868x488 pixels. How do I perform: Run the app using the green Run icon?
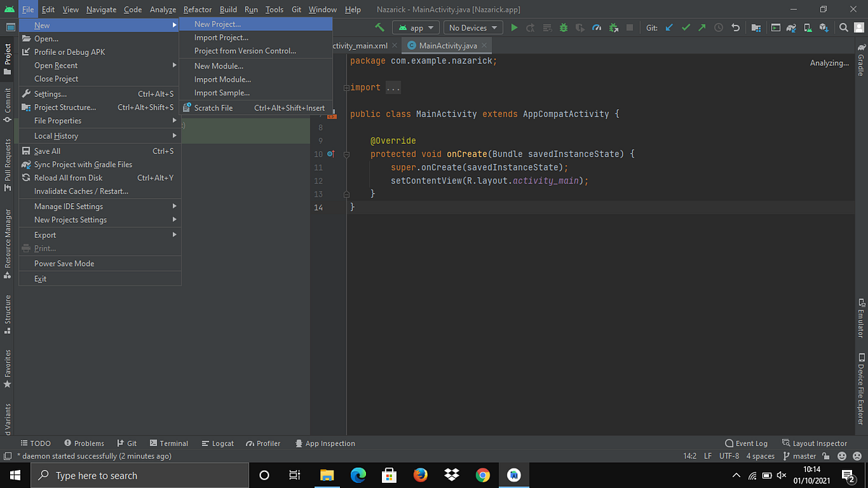click(x=514, y=27)
